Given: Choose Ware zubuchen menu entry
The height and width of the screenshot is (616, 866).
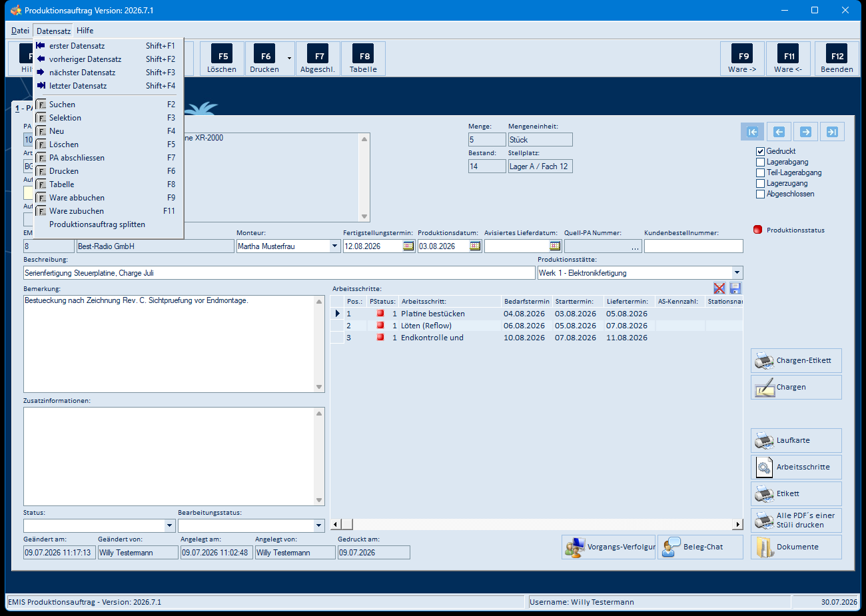Looking at the screenshot, I should 109,211.
